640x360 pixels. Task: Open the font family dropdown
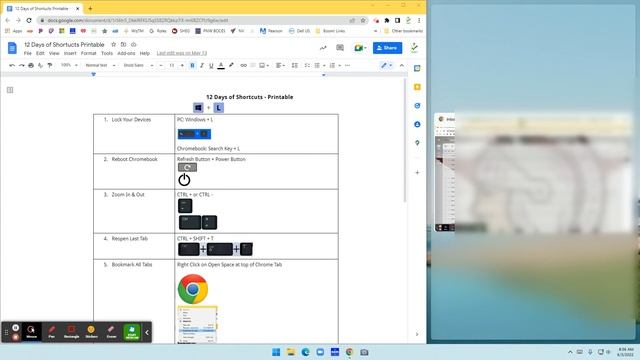pos(138,65)
